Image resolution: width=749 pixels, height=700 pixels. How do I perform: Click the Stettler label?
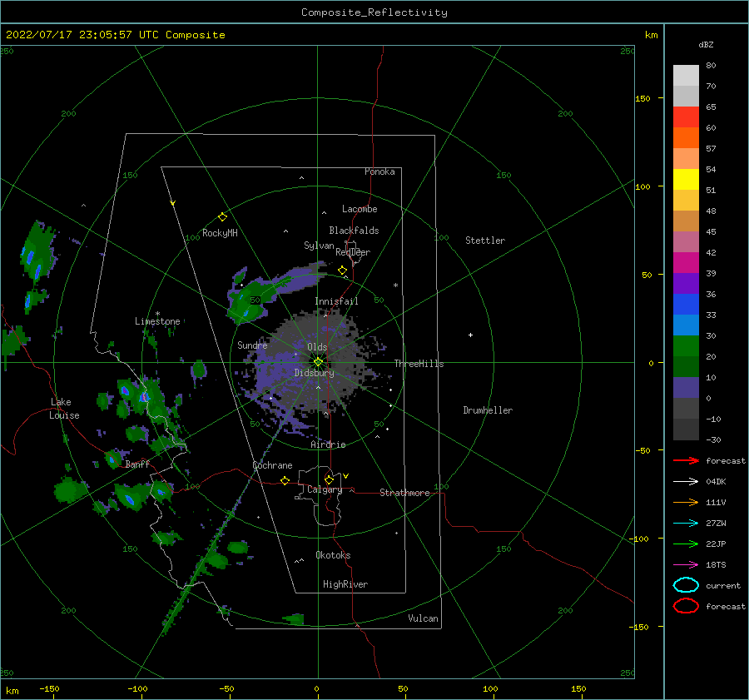(x=485, y=241)
